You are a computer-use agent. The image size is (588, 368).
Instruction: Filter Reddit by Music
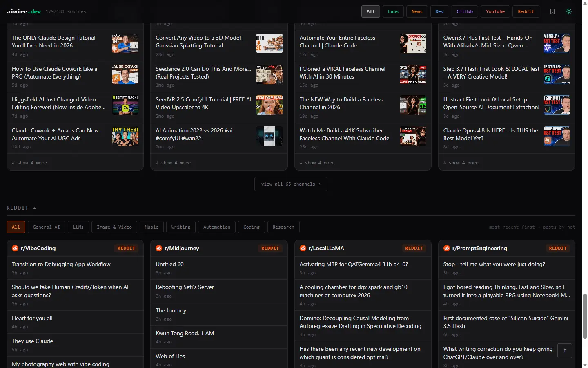pyautogui.click(x=151, y=227)
